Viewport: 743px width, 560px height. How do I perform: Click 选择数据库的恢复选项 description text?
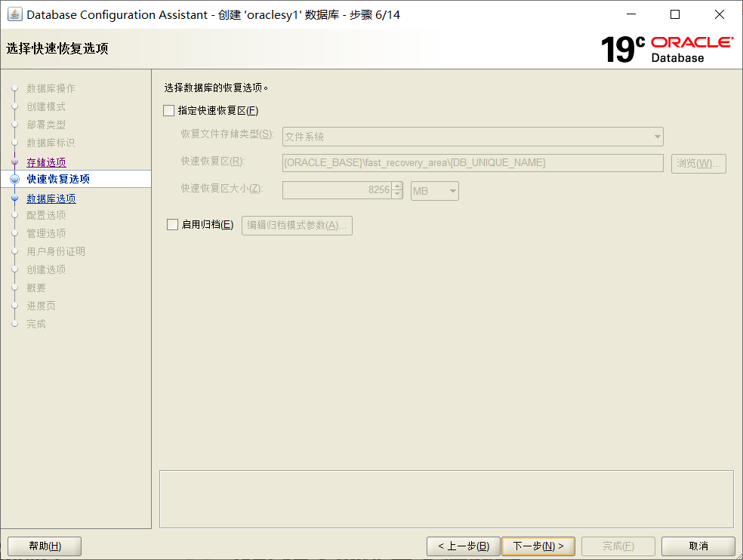[x=216, y=88]
